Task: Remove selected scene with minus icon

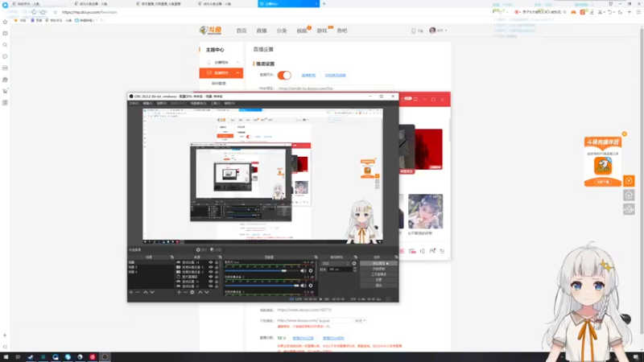Action: pyautogui.click(x=138, y=292)
